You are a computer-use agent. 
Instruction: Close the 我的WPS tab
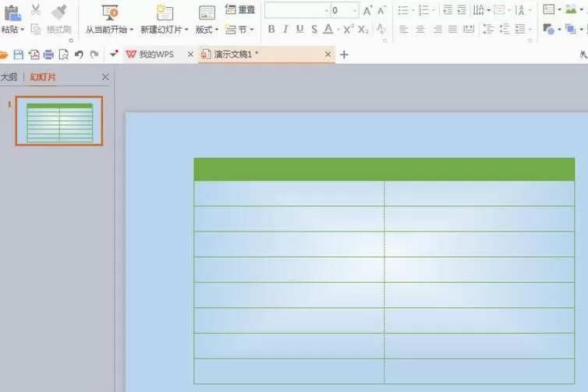point(190,55)
